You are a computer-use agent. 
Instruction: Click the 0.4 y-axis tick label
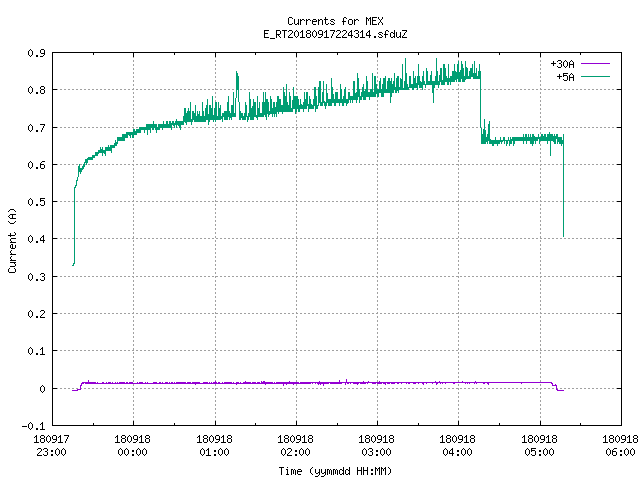[36, 239]
